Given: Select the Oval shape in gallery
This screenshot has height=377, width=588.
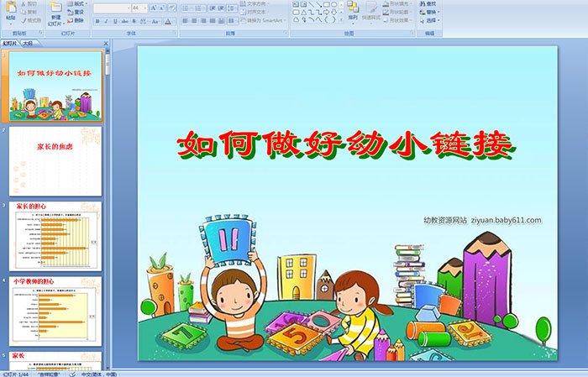Looking at the screenshot, I should (x=333, y=4).
